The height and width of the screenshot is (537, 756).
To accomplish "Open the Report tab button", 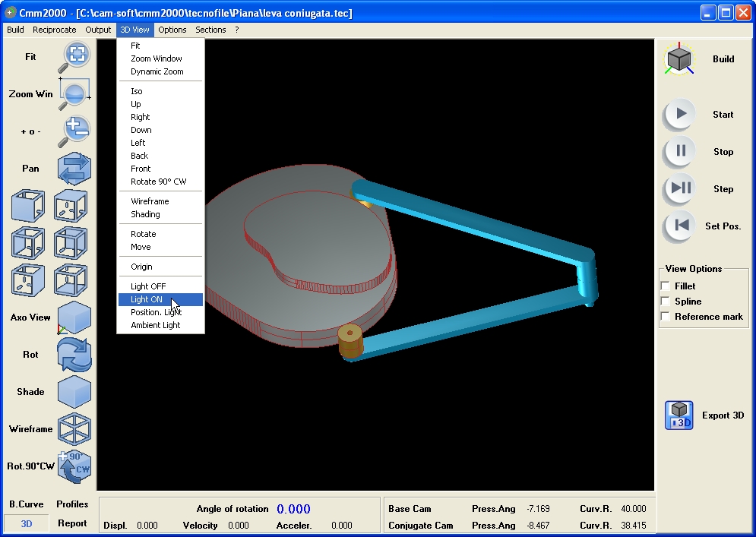I will pyautogui.click(x=72, y=523).
